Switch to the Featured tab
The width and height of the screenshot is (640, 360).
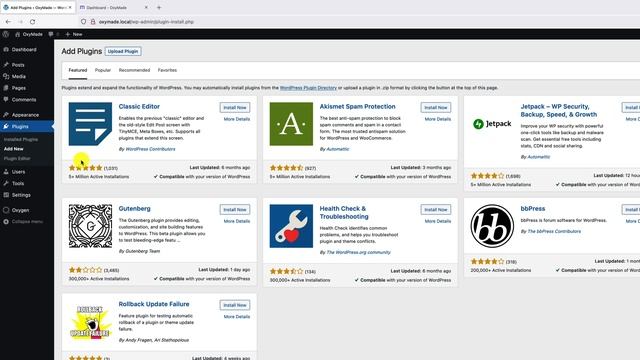tap(78, 70)
